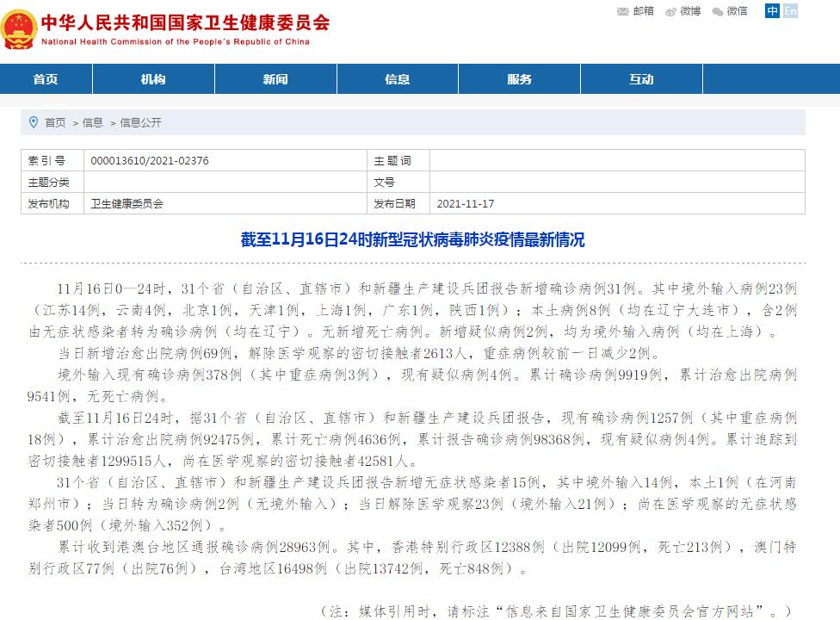
Task: Click the 文号 label cell
Action: [x=398, y=183]
